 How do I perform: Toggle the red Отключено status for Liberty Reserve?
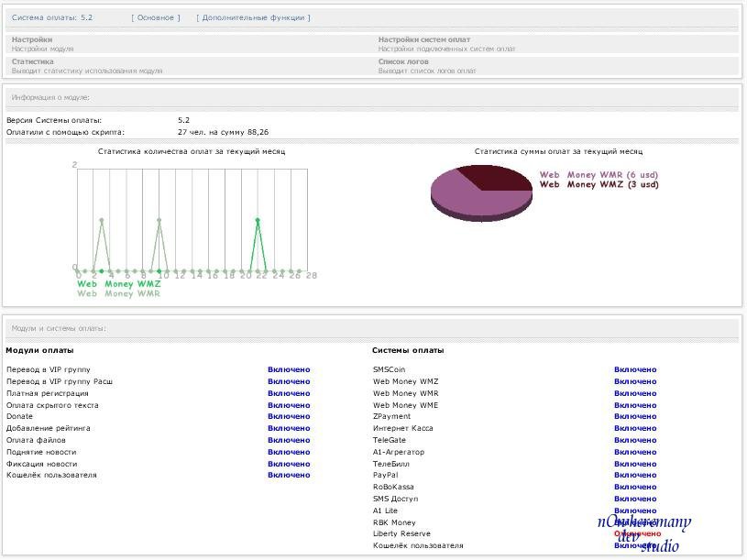(637, 533)
